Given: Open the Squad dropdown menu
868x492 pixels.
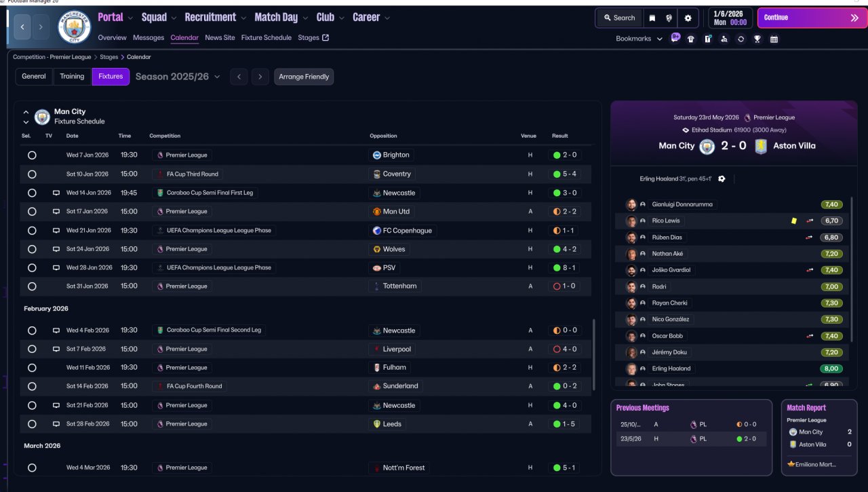Looking at the screenshot, I should pyautogui.click(x=159, y=18).
